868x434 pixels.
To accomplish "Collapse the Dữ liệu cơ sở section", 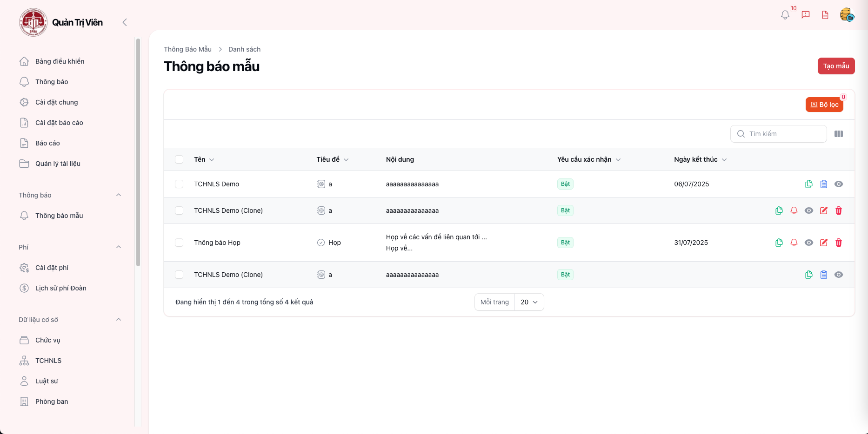I will (119, 320).
